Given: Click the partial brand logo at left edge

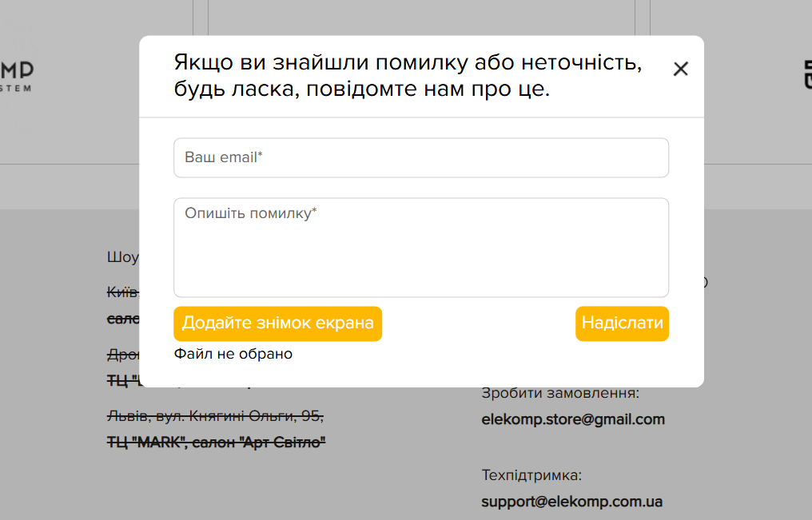Looking at the screenshot, I should point(17,76).
